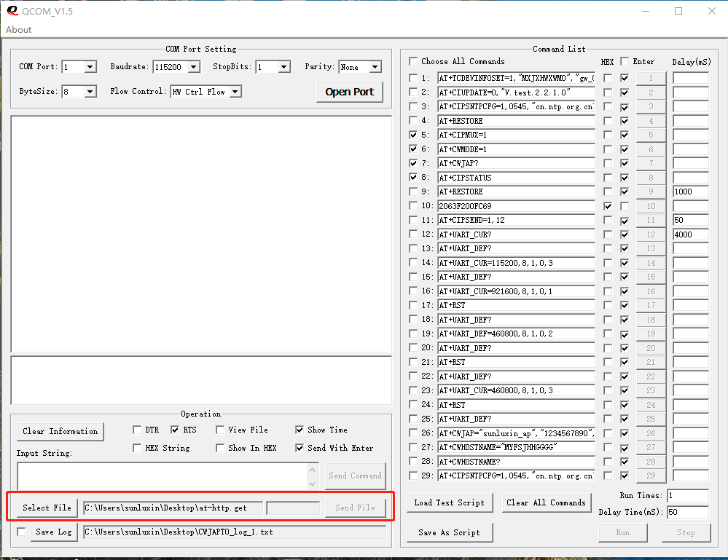Enable the Save Log checkbox

(x=21, y=532)
